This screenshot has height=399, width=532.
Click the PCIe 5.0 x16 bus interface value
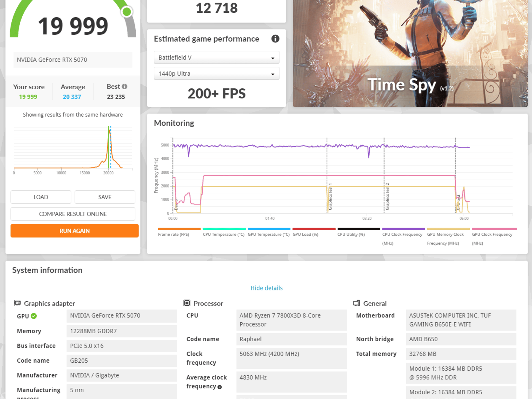point(122,346)
